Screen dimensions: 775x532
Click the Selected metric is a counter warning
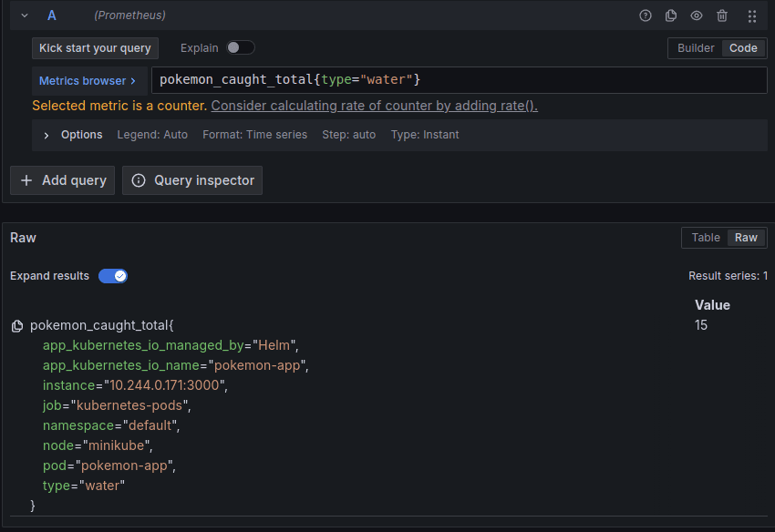[x=119, y=106]
